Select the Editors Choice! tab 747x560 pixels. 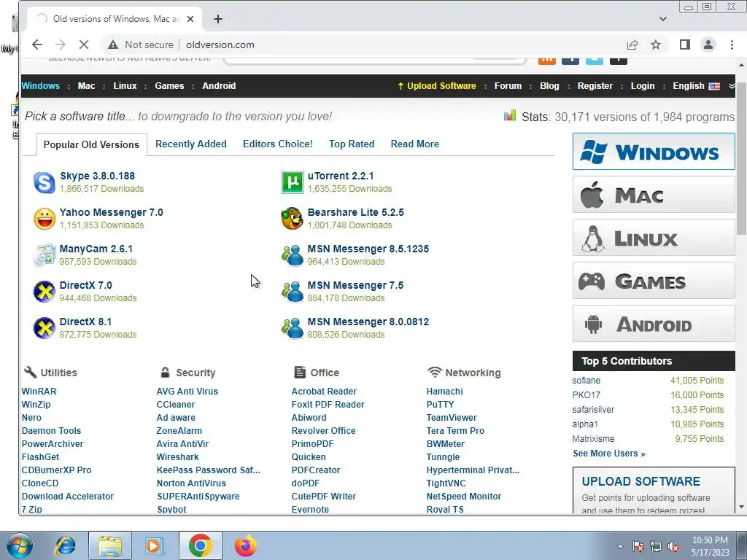(x=278, y=144)
